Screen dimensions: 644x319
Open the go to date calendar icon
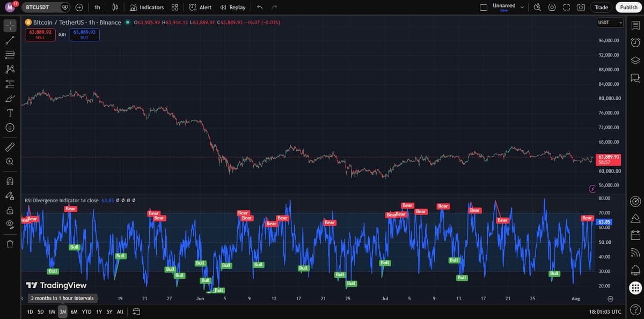(x=136, y=311)
